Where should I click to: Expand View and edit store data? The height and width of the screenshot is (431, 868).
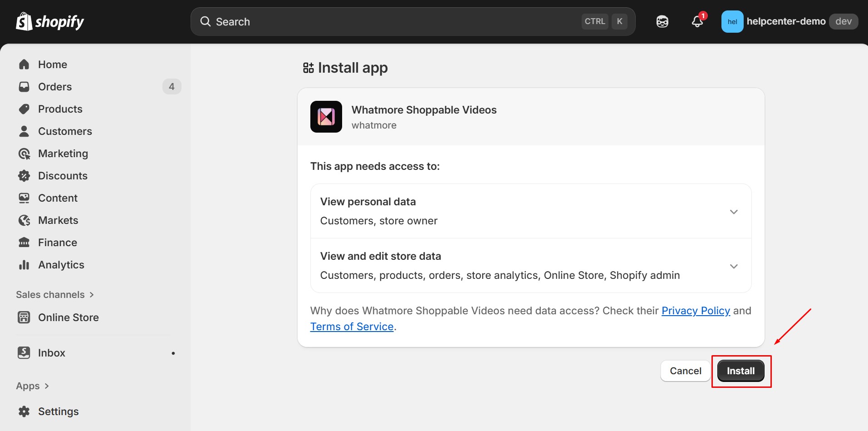click(x=733, y=266)
